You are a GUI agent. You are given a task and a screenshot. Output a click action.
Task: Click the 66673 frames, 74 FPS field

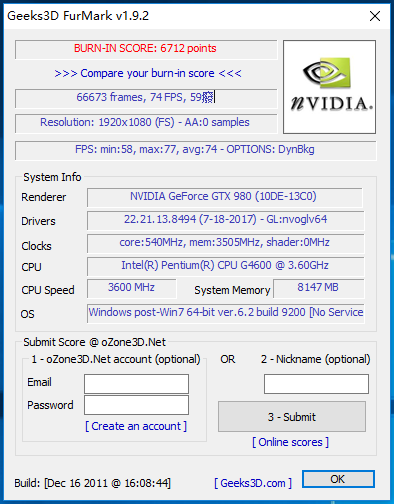(146, 98)
